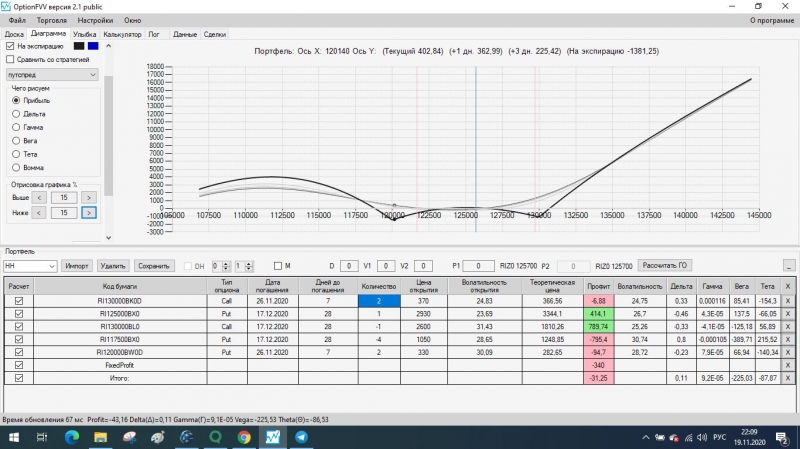Open the notification center icon

[x=782, y=438]
